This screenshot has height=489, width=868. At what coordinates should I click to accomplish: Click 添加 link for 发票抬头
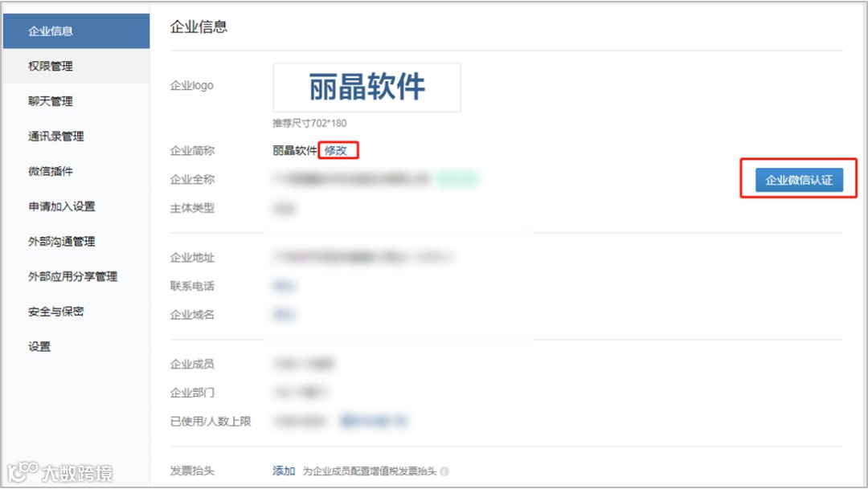(x=284, y=471)
